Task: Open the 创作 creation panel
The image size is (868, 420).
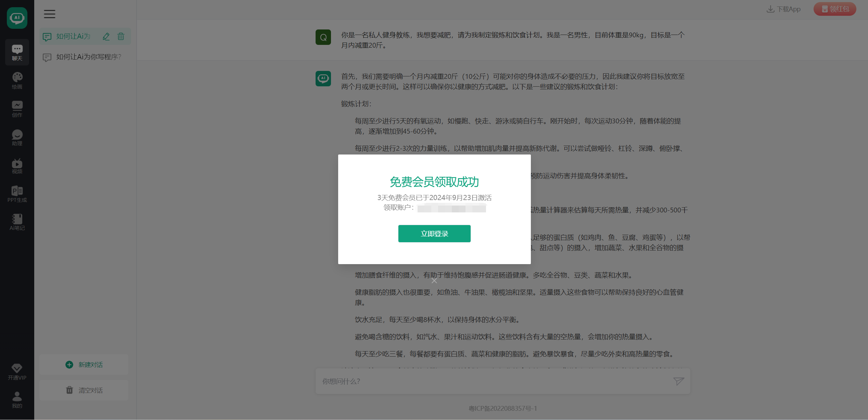Action: 17,109
